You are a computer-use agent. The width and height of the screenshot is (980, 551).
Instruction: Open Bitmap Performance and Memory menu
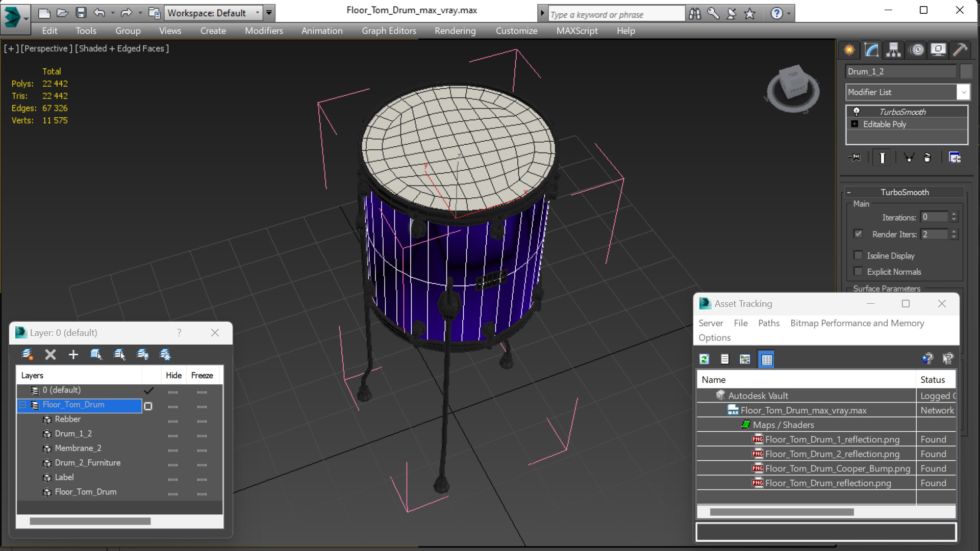click(x=857, y=323)
